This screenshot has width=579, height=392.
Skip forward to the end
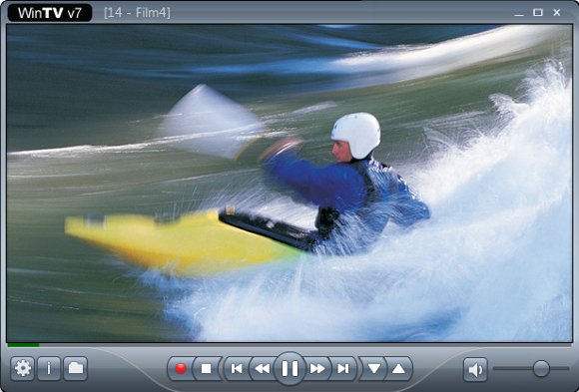tap(343, 368)
